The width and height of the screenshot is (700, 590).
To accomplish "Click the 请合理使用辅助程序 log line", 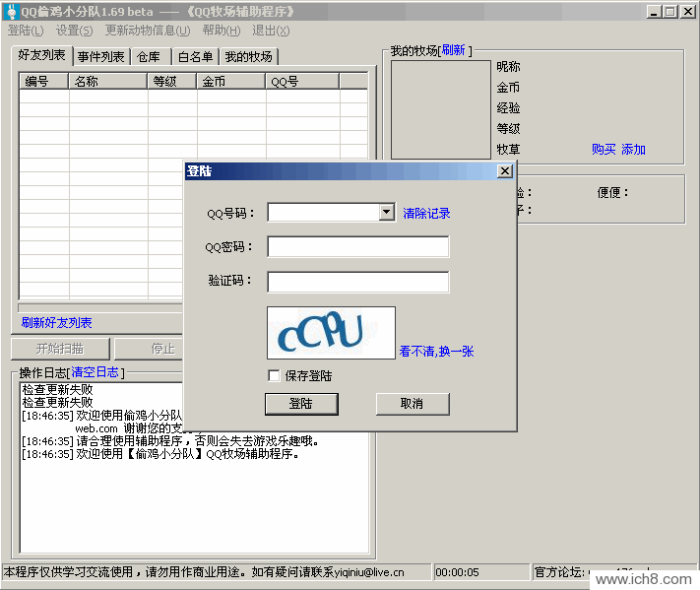I will (x=171, y=441).
